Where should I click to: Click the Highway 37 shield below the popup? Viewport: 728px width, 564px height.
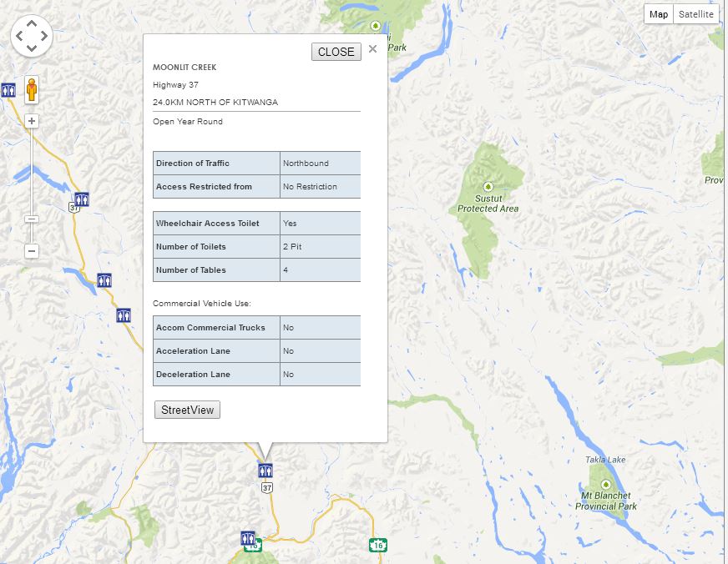266,487
